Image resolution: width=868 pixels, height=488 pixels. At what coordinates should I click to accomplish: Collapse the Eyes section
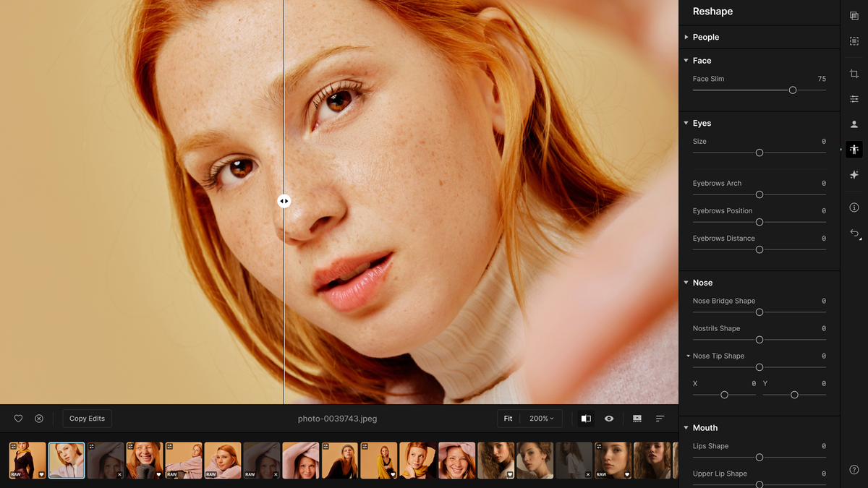coord(701,123)
